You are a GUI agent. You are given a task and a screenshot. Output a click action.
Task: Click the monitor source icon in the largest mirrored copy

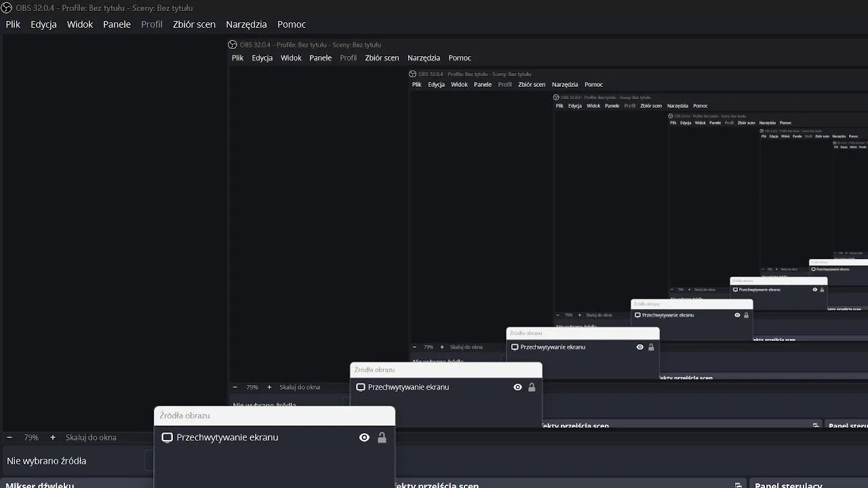point(361,387)
